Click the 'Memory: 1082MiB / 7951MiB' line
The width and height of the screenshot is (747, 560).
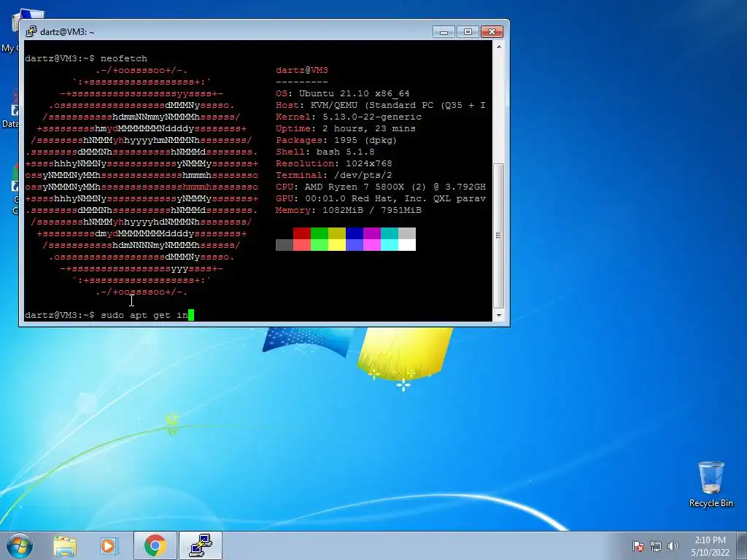coord(349,210)
